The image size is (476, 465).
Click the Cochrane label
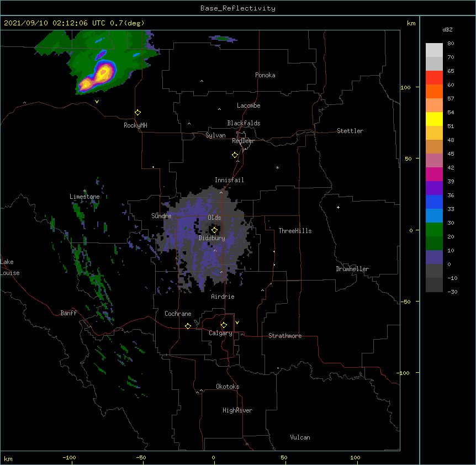[x=178, y=314]
